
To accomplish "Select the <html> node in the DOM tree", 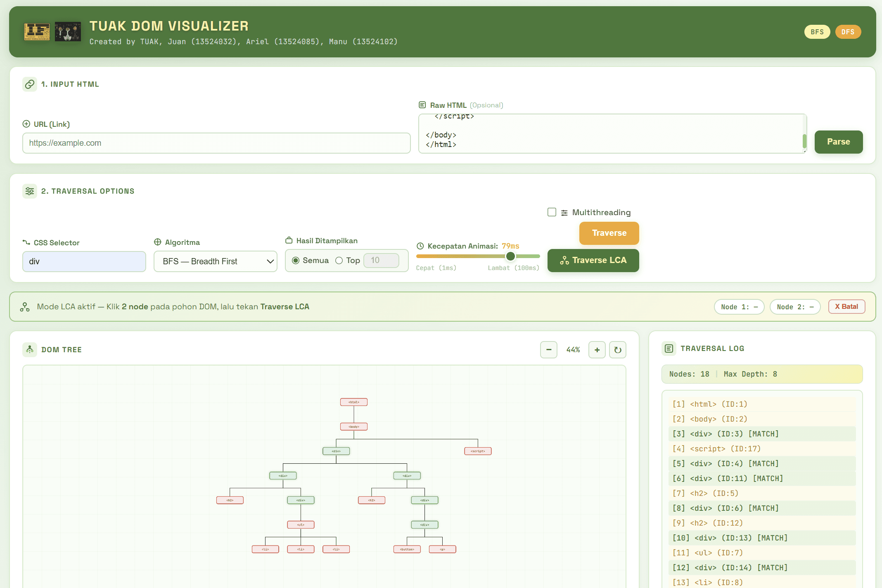I will coord(354,402).
